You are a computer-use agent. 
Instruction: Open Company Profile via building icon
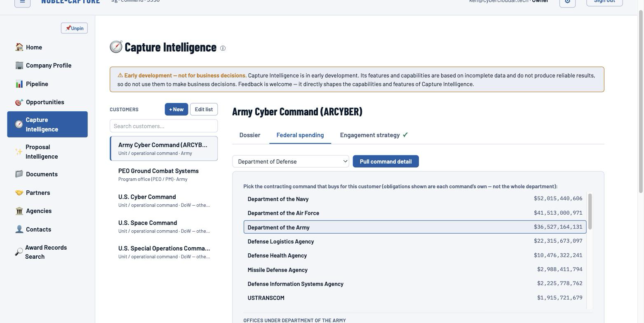click(19, 65)
